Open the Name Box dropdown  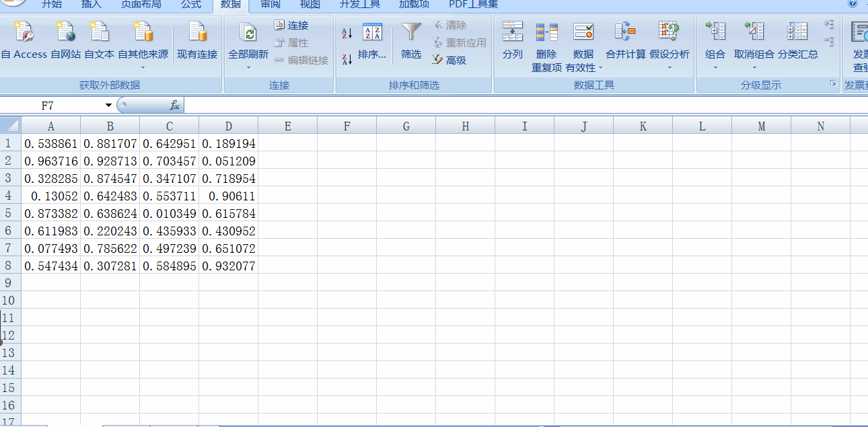[108, 106]
